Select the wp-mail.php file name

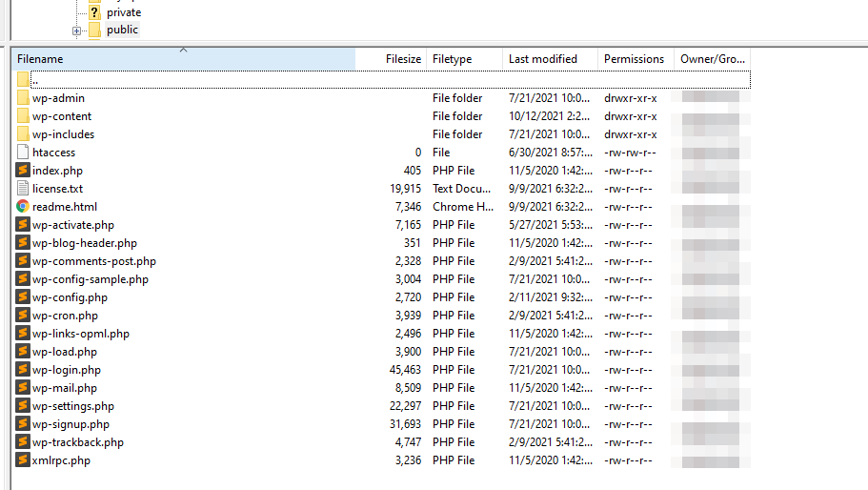64,388
